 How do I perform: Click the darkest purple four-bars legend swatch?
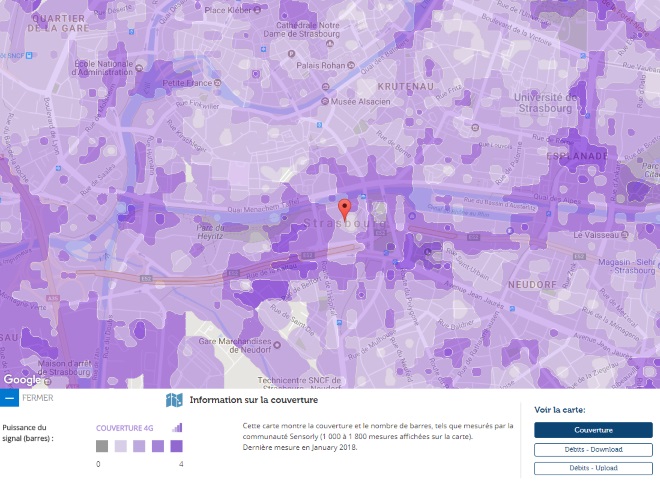176,446
